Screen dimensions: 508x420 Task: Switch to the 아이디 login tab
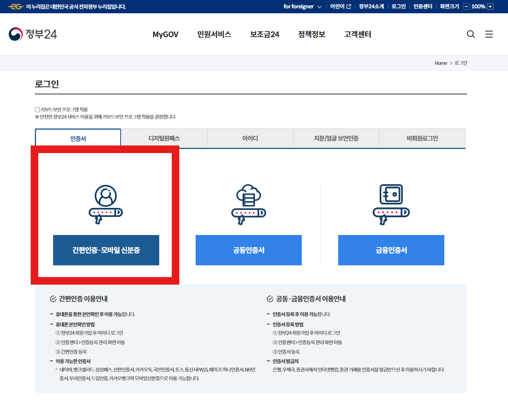point(250,138)
